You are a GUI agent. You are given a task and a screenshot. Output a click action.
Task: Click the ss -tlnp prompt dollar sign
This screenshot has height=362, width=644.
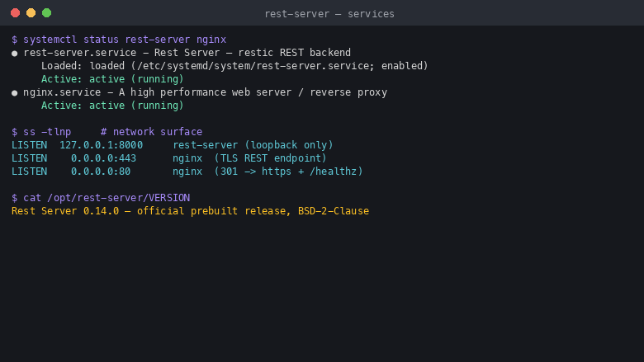[x=14, y=132]
